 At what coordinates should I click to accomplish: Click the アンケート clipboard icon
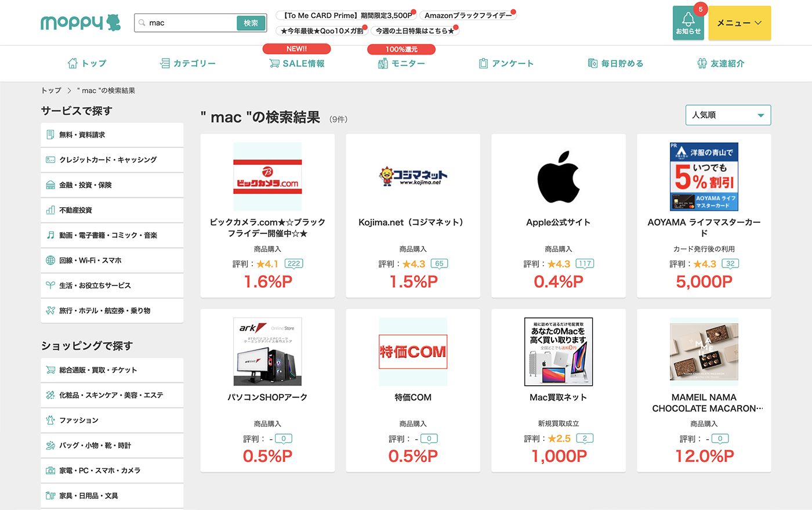pos(483,63)
